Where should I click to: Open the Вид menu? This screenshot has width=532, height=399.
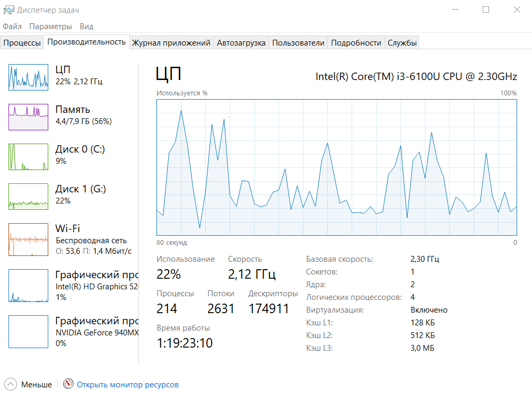[x=86, y=26]
